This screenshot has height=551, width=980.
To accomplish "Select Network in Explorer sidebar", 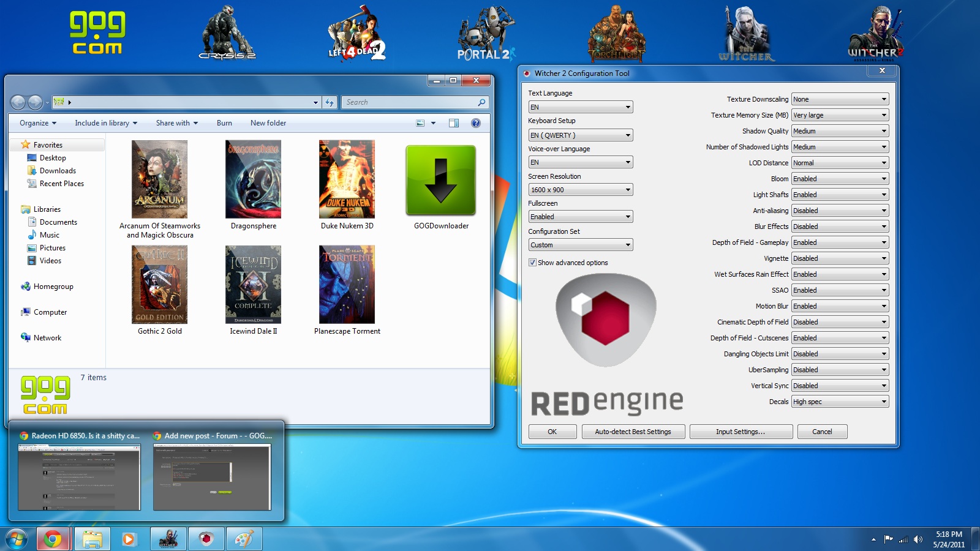I will [x=47, y=338].
